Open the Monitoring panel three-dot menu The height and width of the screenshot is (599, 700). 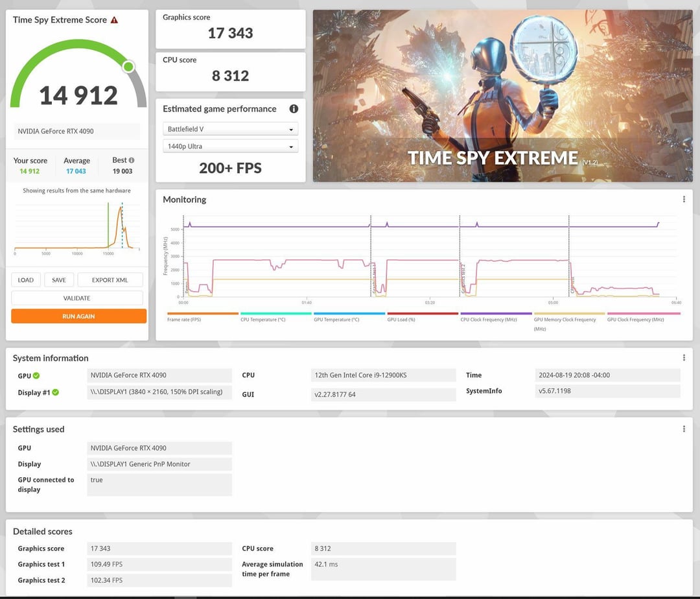(684, 199)
